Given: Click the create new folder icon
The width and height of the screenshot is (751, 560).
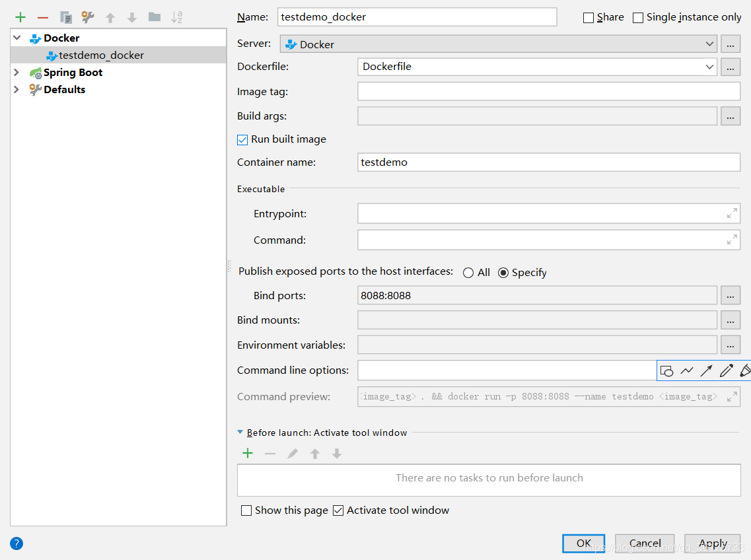Looking at the screenshot, I should point(155,17).
